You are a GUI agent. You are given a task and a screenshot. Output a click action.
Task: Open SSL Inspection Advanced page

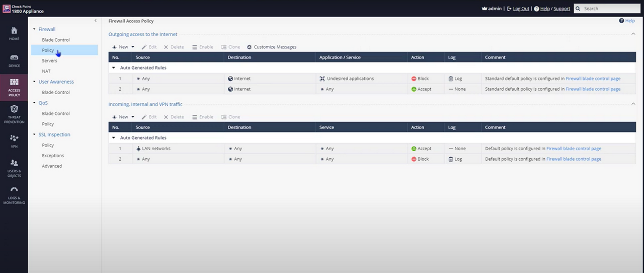tap(52, 166)
